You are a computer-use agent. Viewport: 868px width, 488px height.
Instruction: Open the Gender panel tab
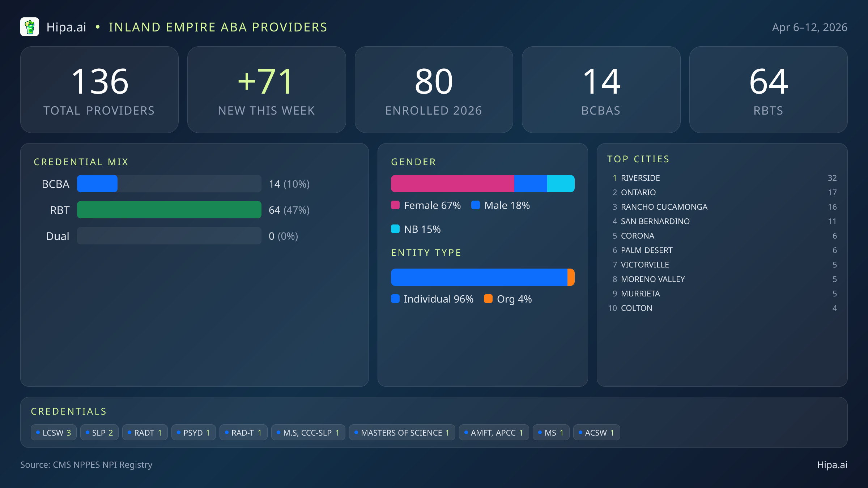413,162
